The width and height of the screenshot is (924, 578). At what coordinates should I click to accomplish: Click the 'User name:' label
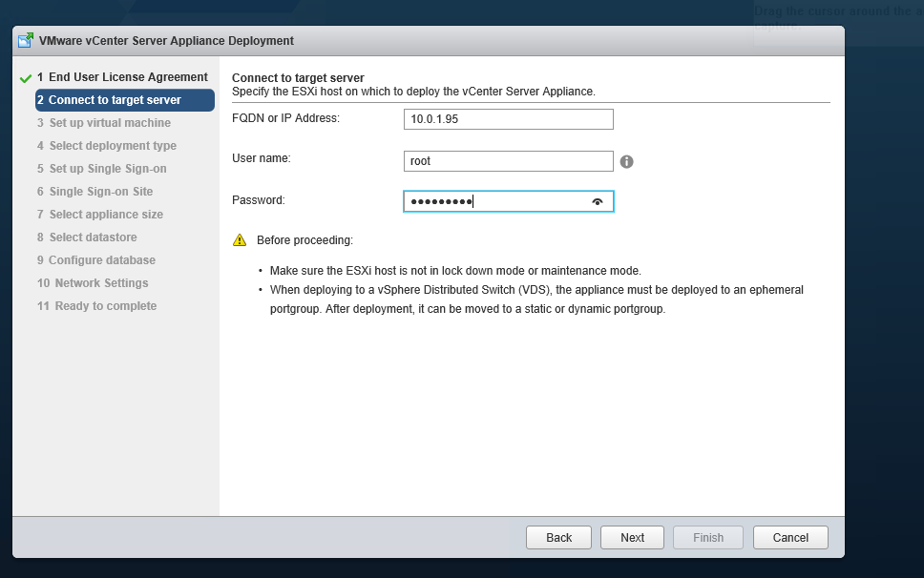[261, 158]
